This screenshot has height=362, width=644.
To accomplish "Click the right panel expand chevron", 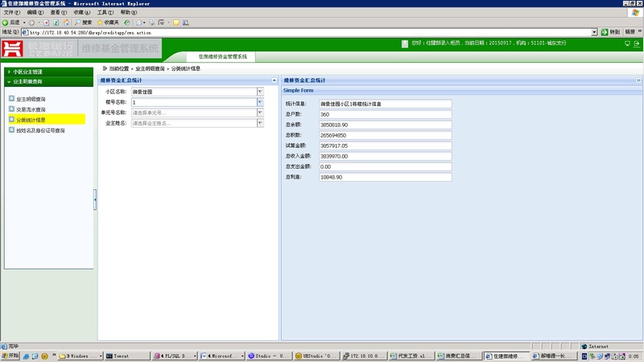I will tap(638, 80).
